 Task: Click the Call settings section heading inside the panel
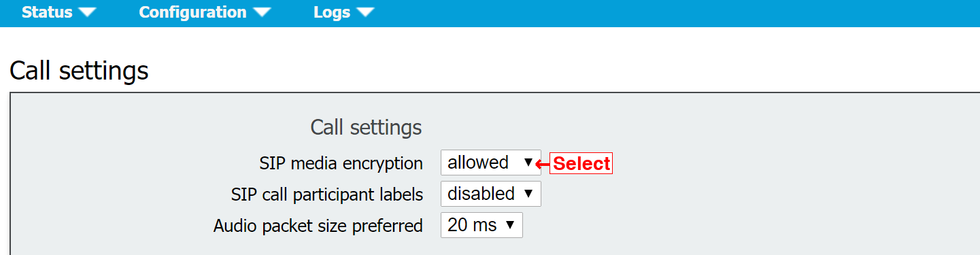tap(366, 127)
